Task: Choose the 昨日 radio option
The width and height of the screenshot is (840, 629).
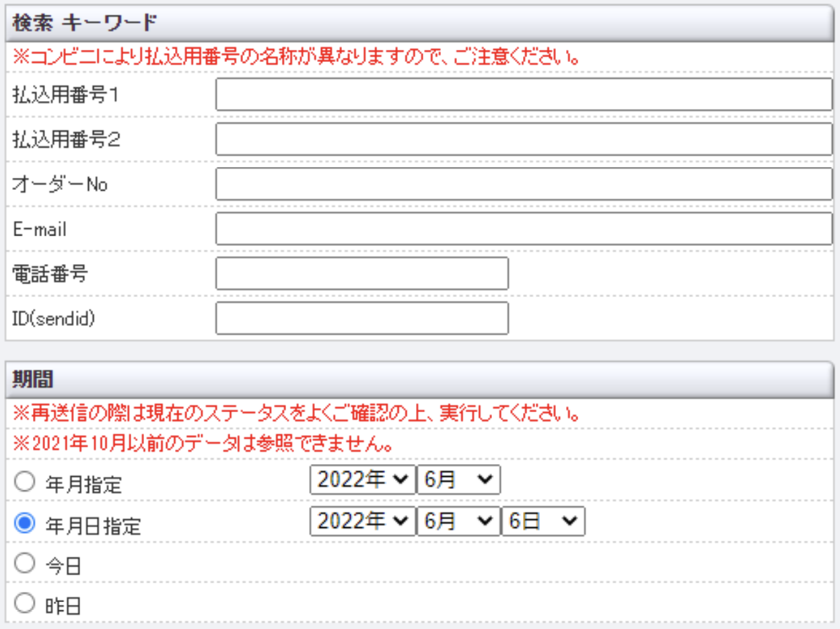Action: coord(24,603)
